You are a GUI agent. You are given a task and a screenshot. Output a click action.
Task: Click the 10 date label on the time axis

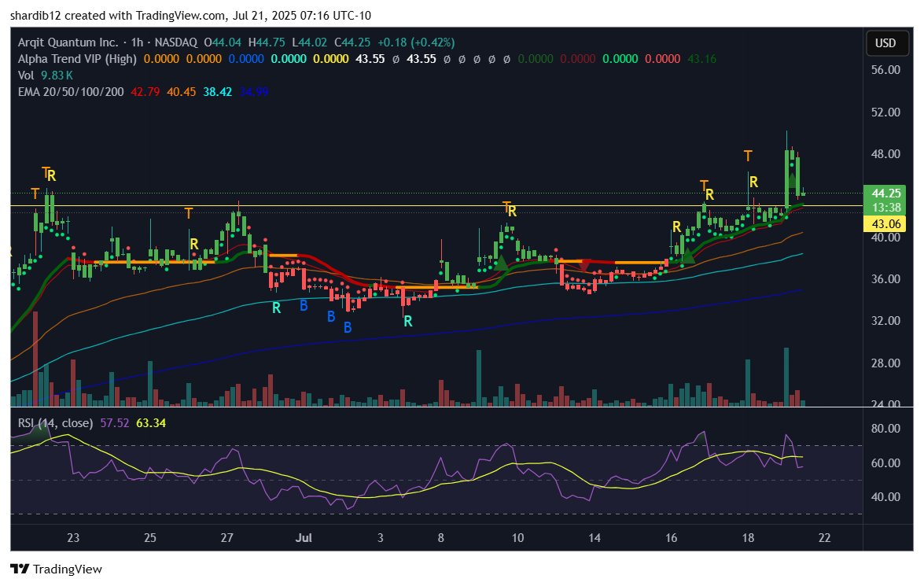(x=517, y=538)
